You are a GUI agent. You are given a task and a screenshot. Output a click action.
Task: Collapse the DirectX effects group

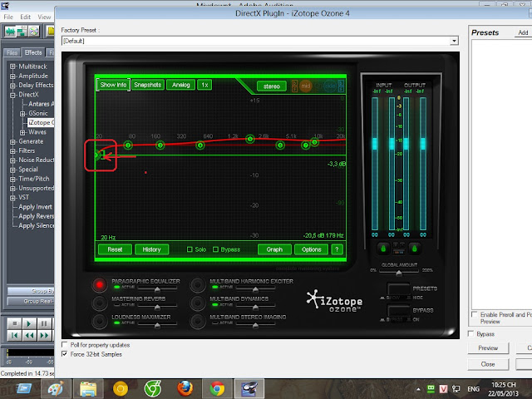[x=12, y=95]
